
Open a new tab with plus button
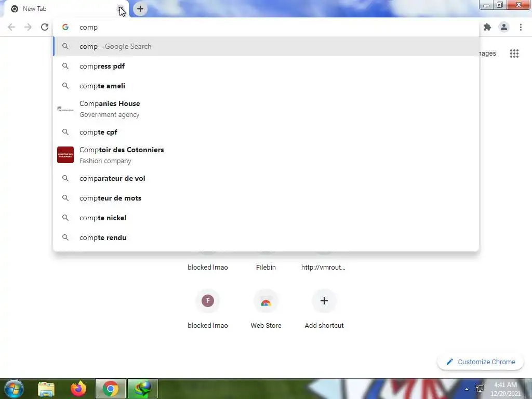click(140, 9)
